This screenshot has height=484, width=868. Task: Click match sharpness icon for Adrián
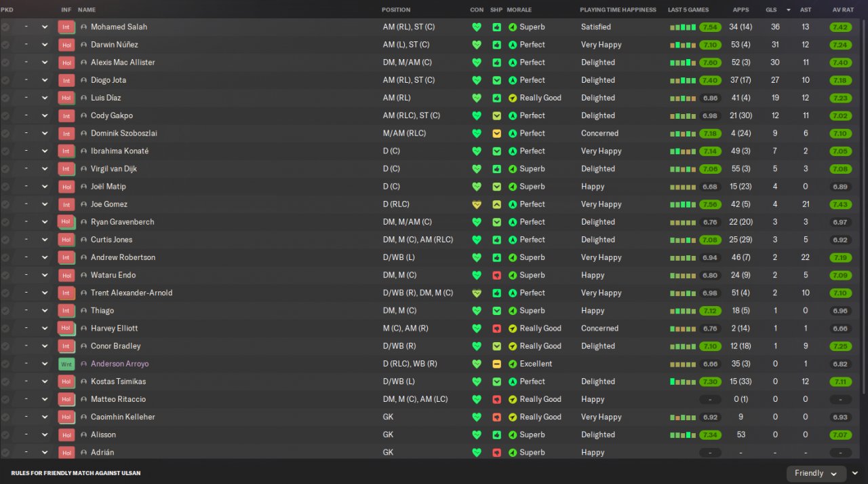point(496,453)
